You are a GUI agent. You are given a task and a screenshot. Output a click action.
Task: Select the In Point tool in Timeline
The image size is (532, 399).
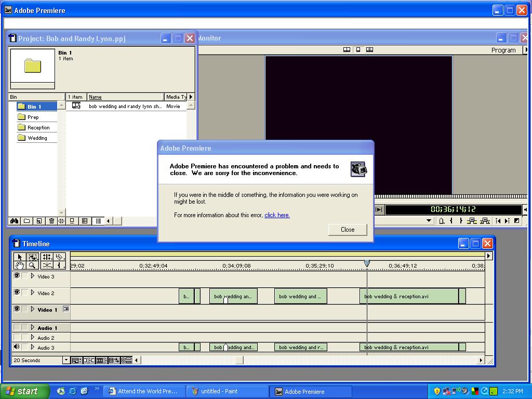(x=60, y=265)
